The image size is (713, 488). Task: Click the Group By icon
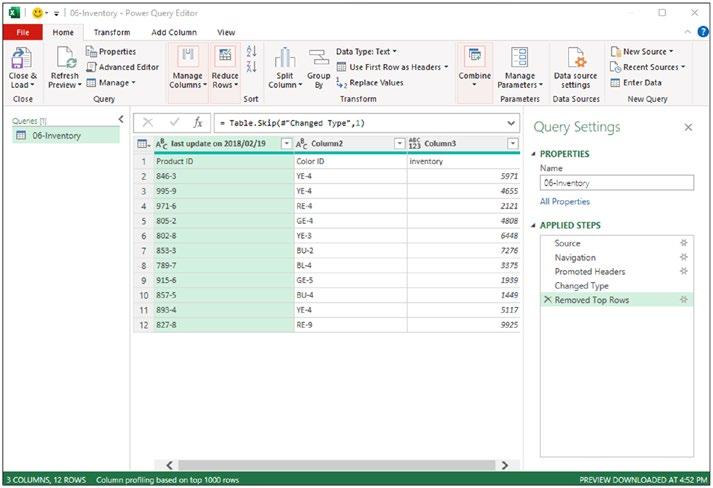(318, 57)
